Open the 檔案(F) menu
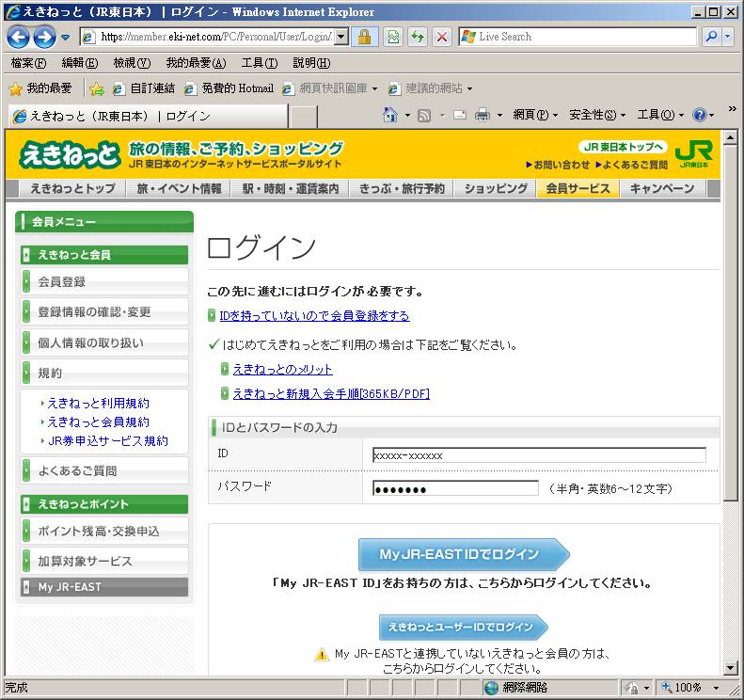This screenshot has height=700, width=744. tap(28, 63)
